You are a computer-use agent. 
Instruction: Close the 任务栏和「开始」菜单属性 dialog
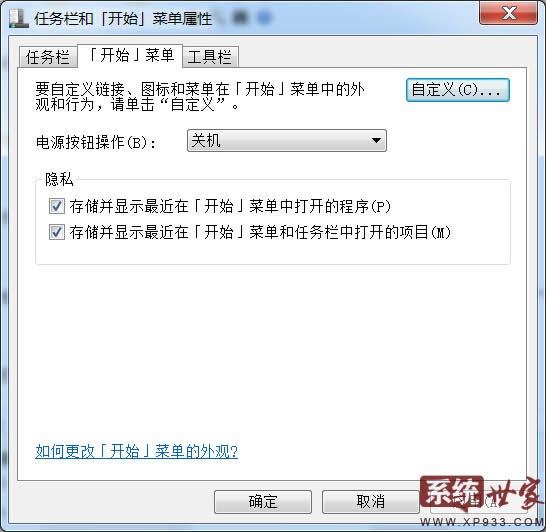coord(508,13)
